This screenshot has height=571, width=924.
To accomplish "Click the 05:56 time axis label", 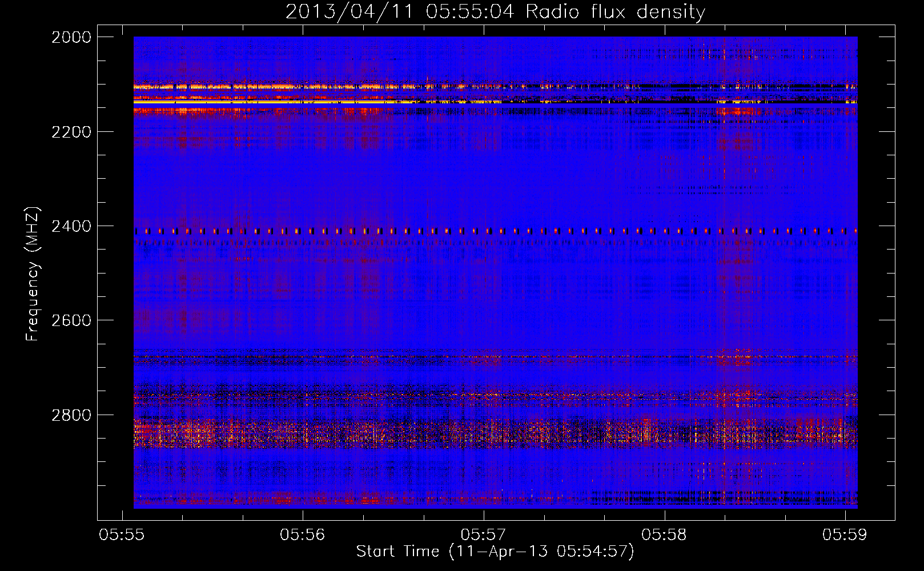I will click(303, 534).
